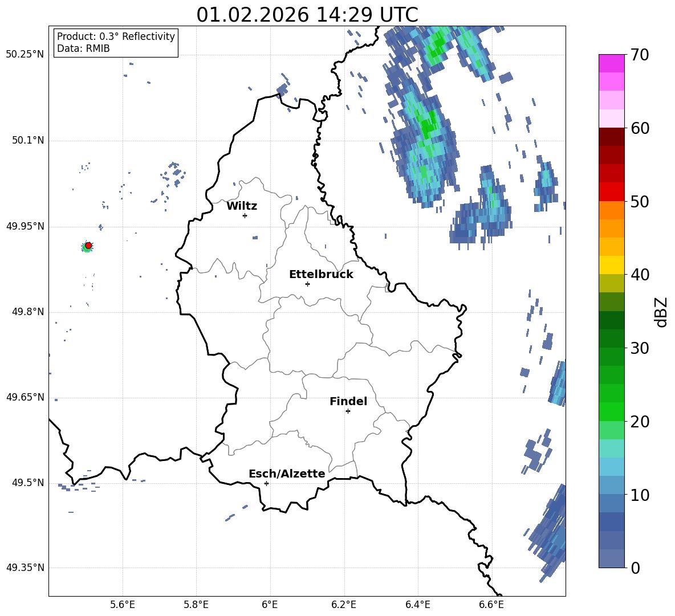Click the 50.1°N latitude tick label
Image resolution: width=675 pixels, height=616 pixels.
pyautogui.click(x=27, y=140)
